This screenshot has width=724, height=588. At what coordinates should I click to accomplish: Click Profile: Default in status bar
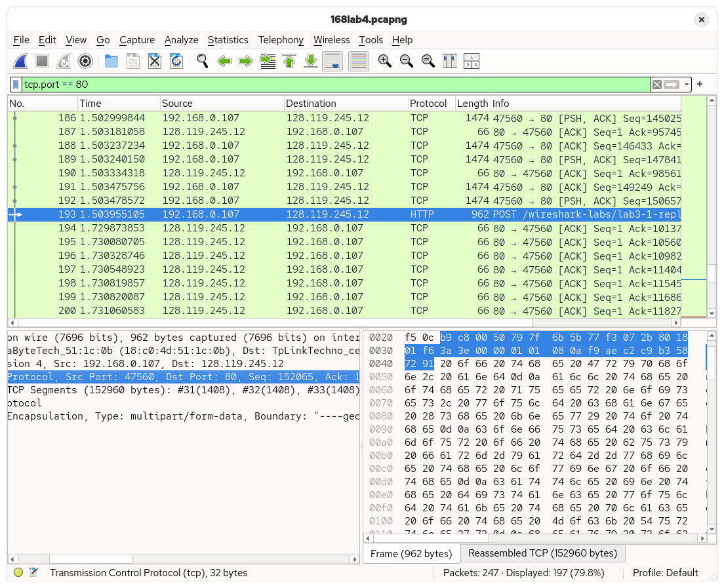click(665, 572)
